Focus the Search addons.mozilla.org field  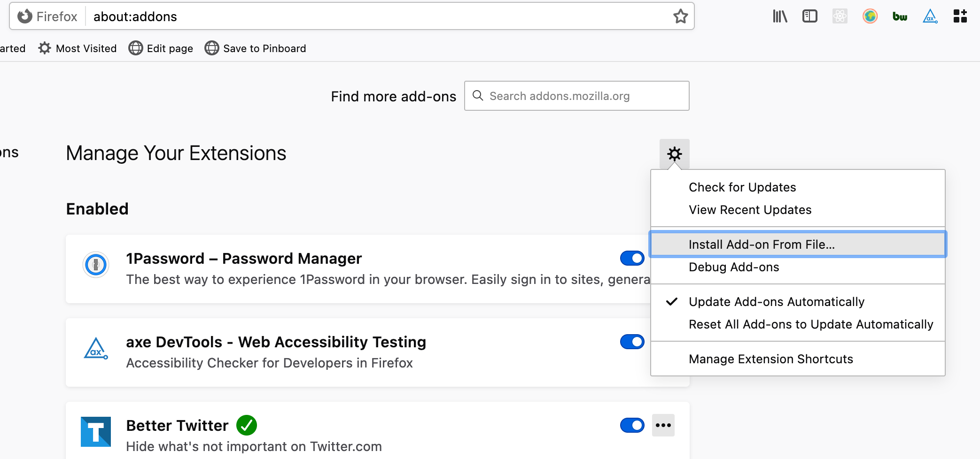(x=577, y=96)
